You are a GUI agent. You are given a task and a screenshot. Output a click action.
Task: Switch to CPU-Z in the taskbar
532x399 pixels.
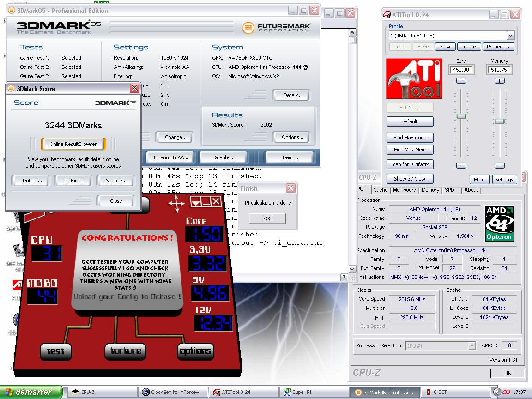103,392
